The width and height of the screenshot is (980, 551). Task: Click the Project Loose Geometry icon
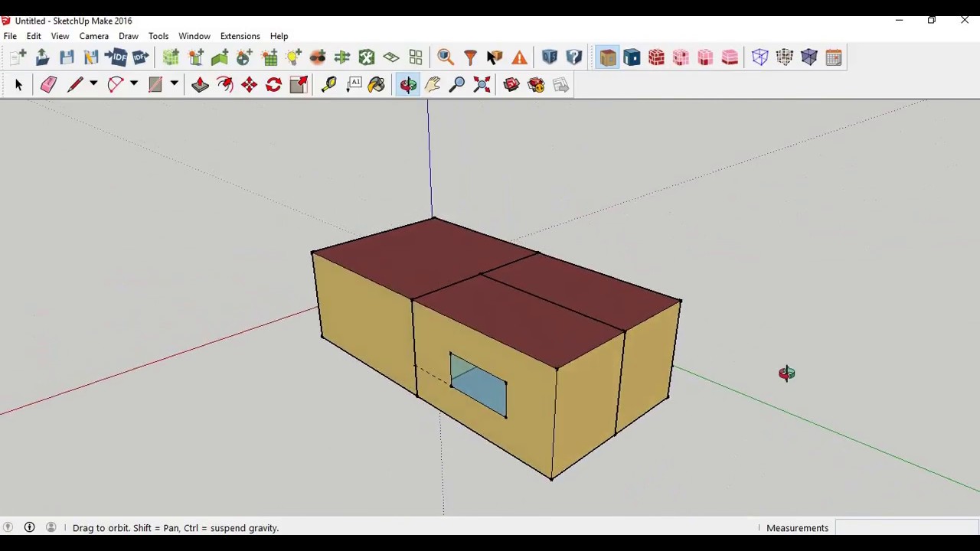click(x=416, y=57)
